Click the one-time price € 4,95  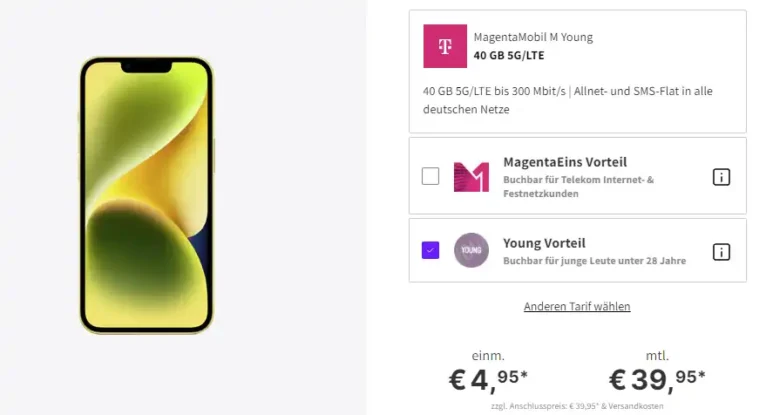click(488, 380)
